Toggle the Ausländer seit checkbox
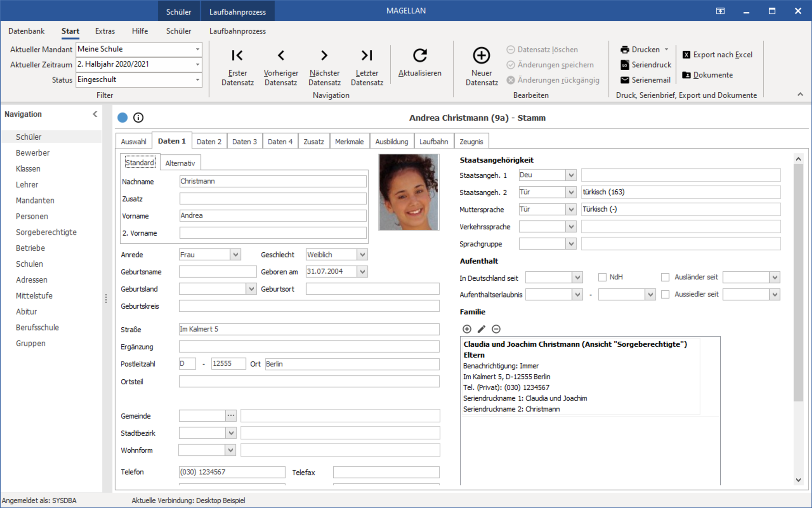 [x=665, y=277]
